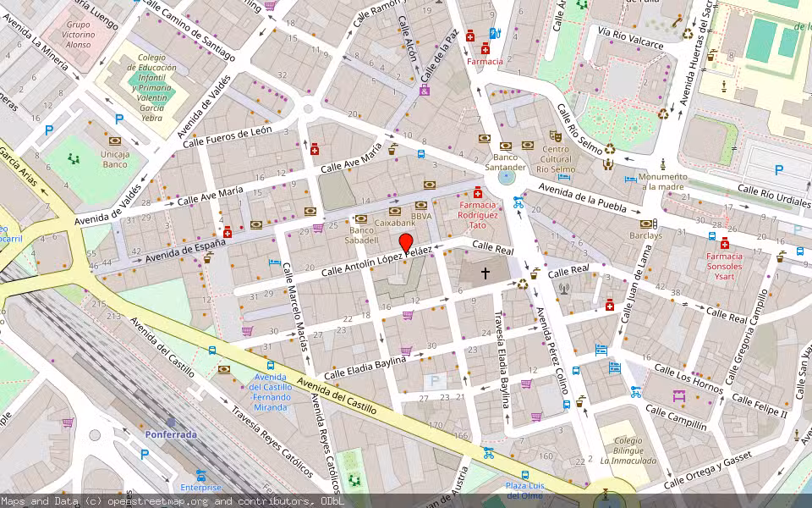
Task: Click the Calle Eladia Baylina street label
Action: [365, 367]
